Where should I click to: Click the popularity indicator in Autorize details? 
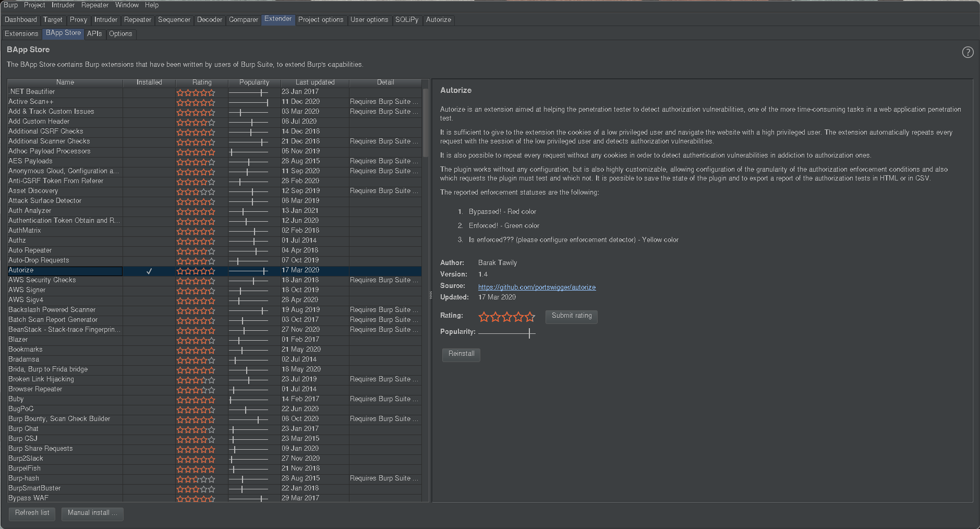(x=506, y=333)
